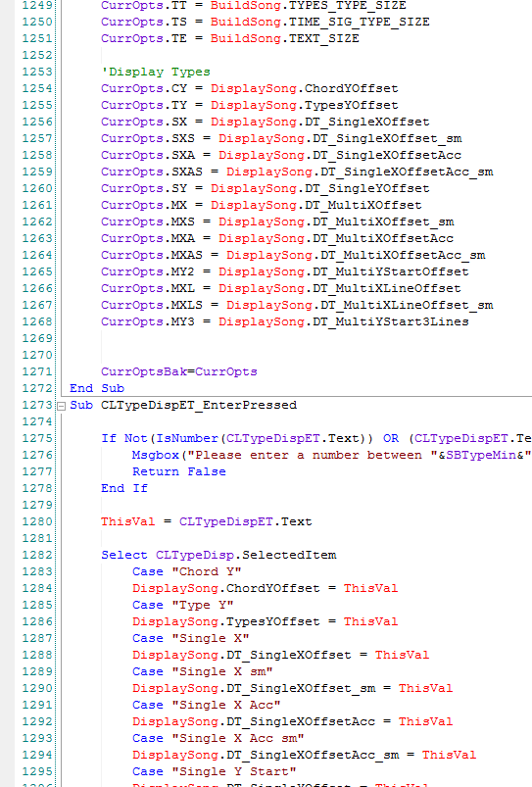
Task: Click Case "Type Y" line
Action: coord(182,605)
